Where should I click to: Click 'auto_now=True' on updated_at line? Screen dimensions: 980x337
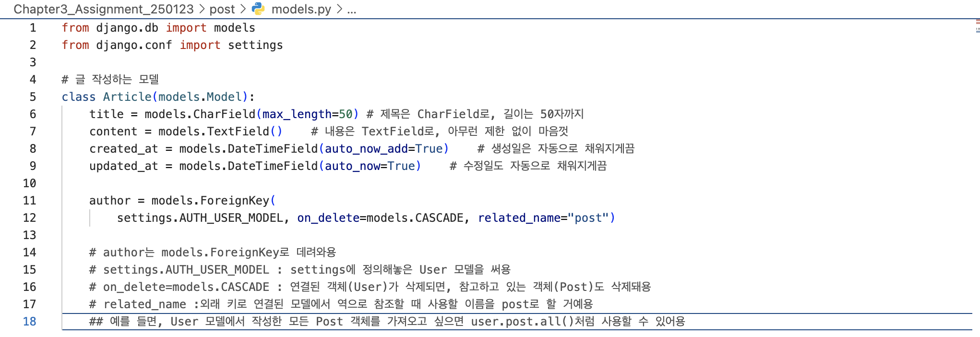370,166
